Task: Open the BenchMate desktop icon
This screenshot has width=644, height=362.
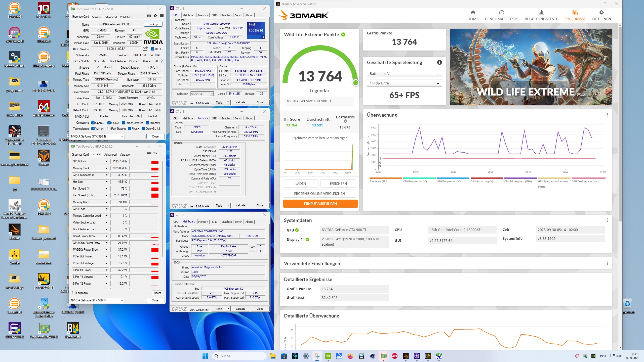Action: [x=73, y=330]
